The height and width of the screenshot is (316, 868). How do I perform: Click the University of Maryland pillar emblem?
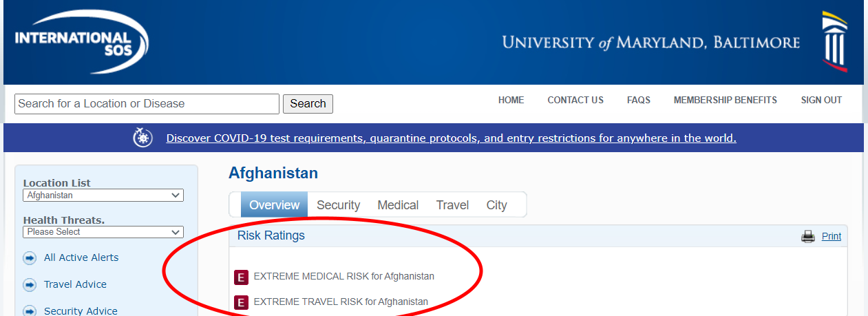(834, 41)
